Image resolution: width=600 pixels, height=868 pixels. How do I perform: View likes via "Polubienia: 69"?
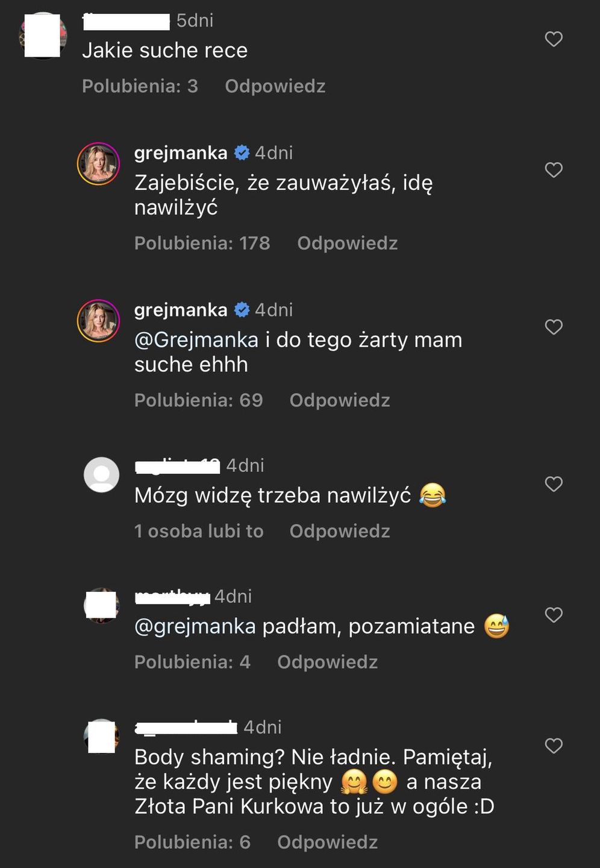[x=198, y=400]
